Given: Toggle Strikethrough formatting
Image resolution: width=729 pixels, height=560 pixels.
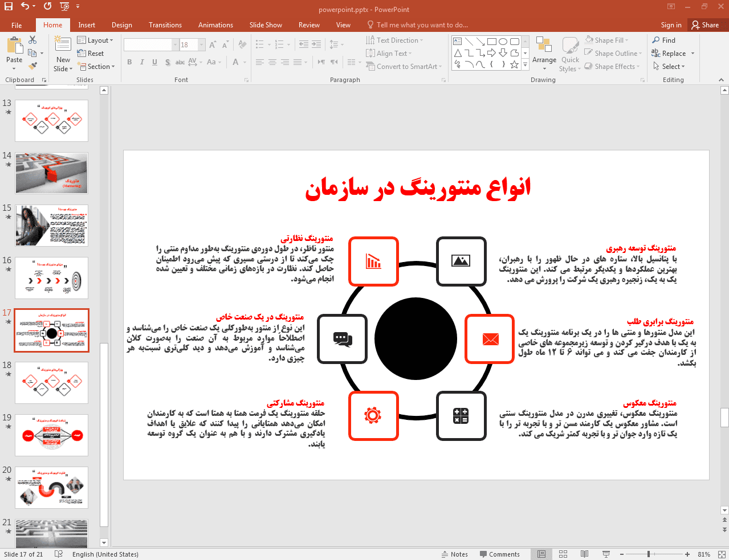Looking at the screenshot, I should tap(180, 62).
